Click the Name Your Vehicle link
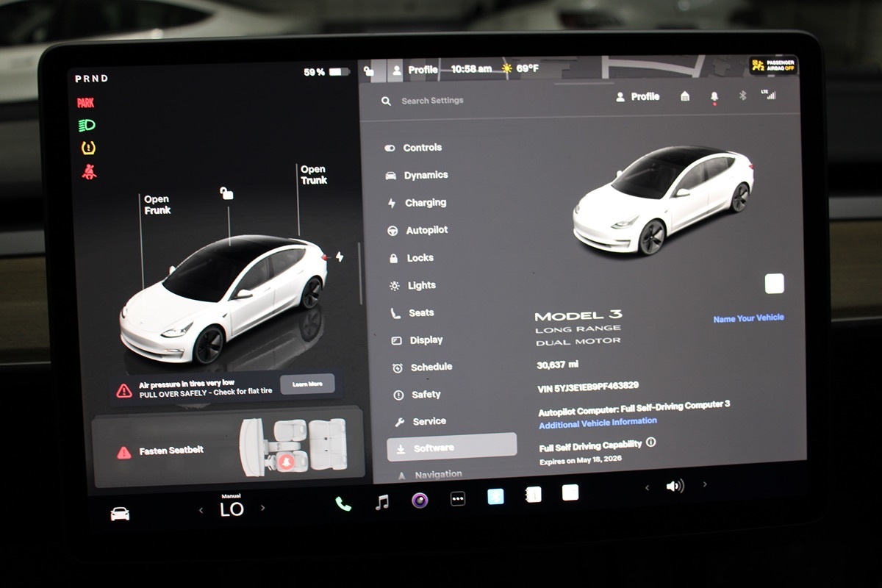882x588 pixels. coord(748,318)
